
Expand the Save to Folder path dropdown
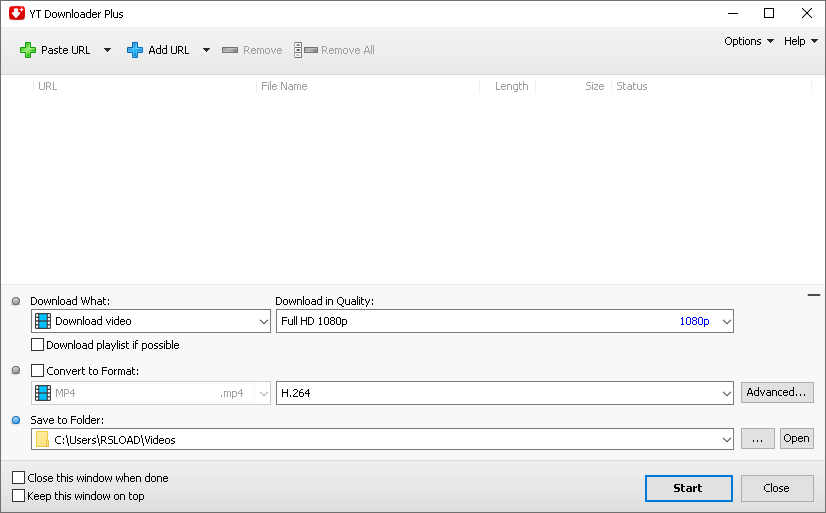click(x=726, y=439)
